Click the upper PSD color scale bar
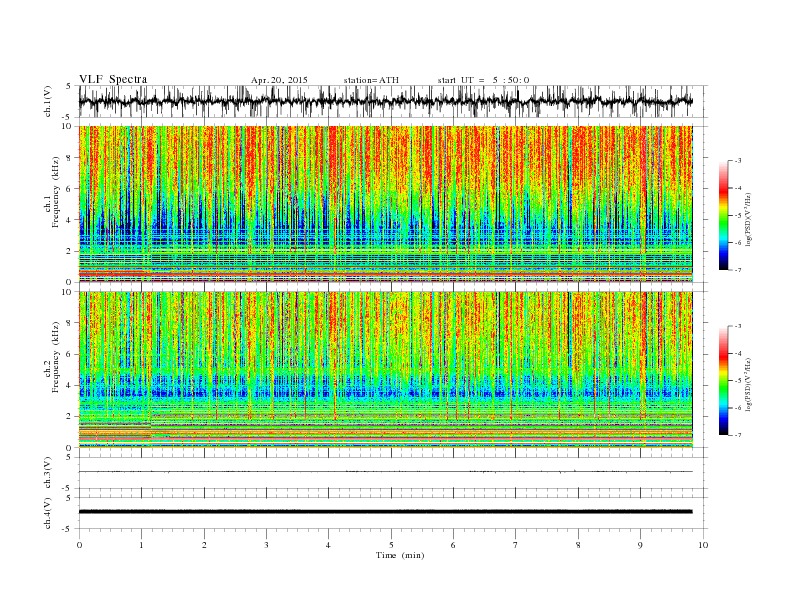The width and height of the screenshot is (792, 612). coord(724,216)
